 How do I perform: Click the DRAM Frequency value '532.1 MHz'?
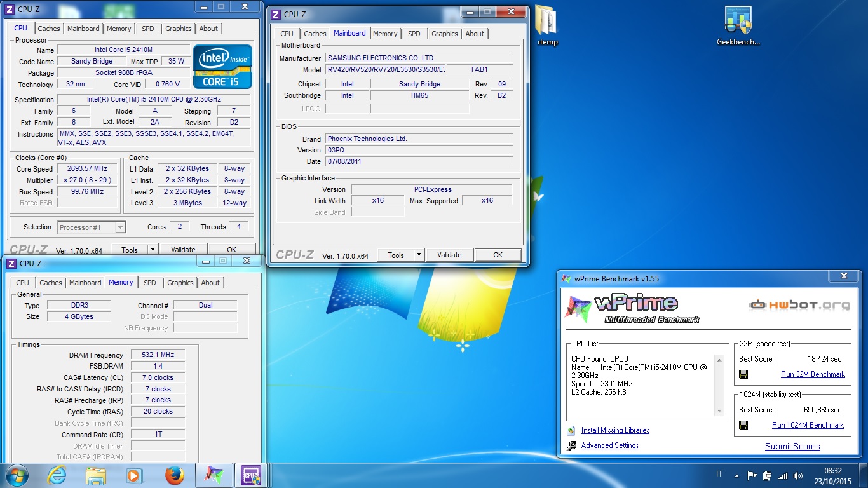click(x=158, y=355)
